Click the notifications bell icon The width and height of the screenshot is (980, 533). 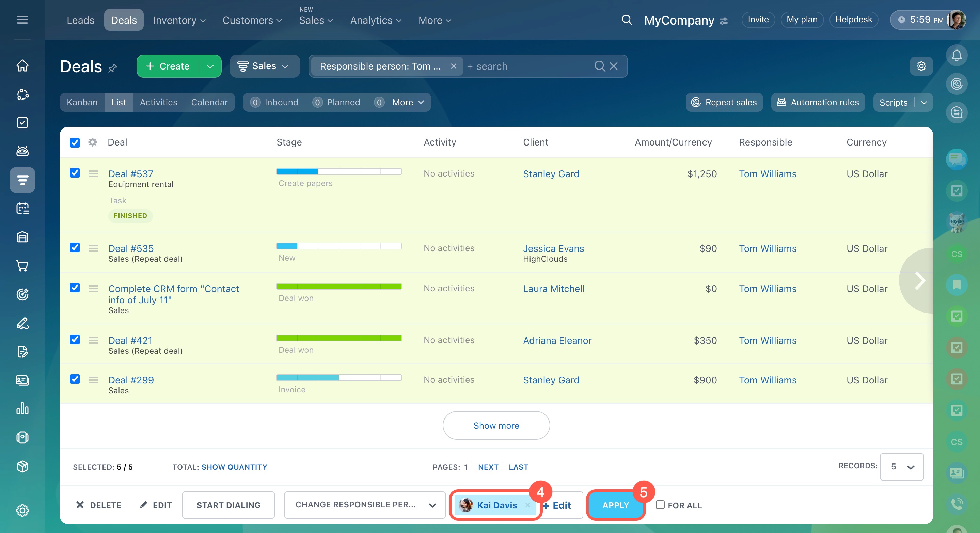tap(956, 56)
